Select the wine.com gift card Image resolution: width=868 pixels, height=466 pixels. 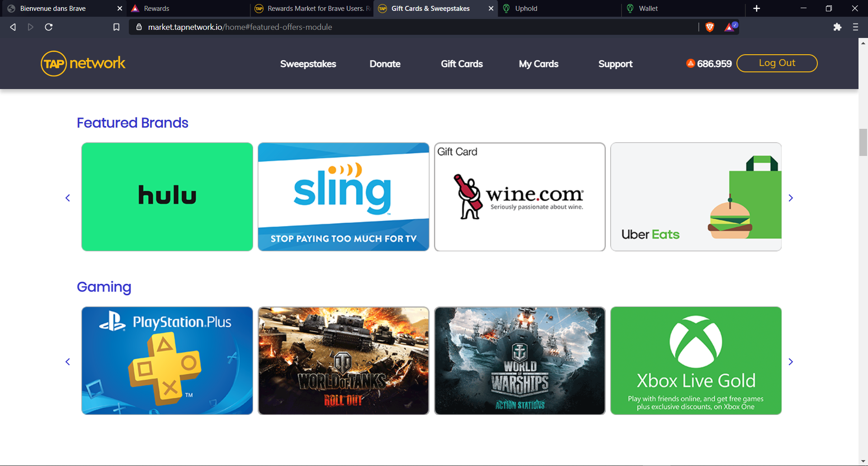[520, 197]
